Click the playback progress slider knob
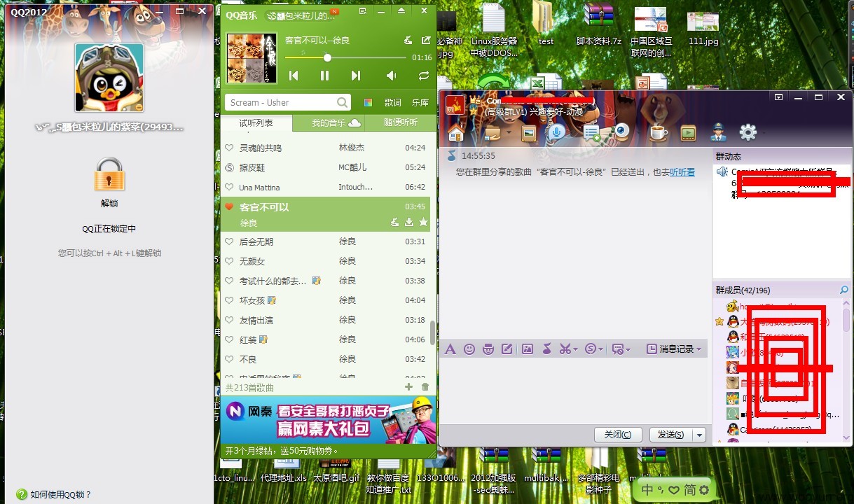The image size is (854, 504). pyautogui.click(x=327, y=57)
